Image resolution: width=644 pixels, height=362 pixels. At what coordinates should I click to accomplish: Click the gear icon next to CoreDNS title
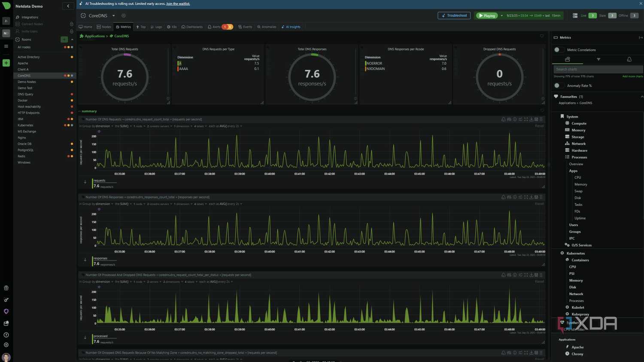click(124, 16)
